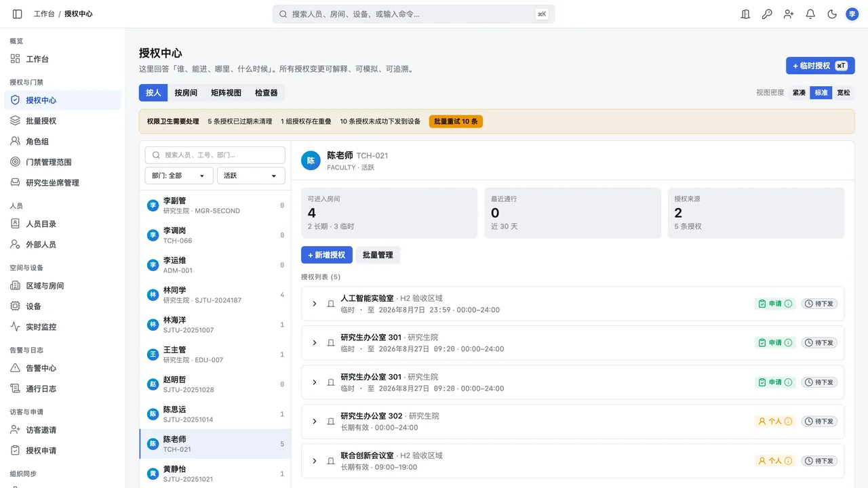Set view density to 宽松
This screenshot has height=488, width=868.
point(844,93)
